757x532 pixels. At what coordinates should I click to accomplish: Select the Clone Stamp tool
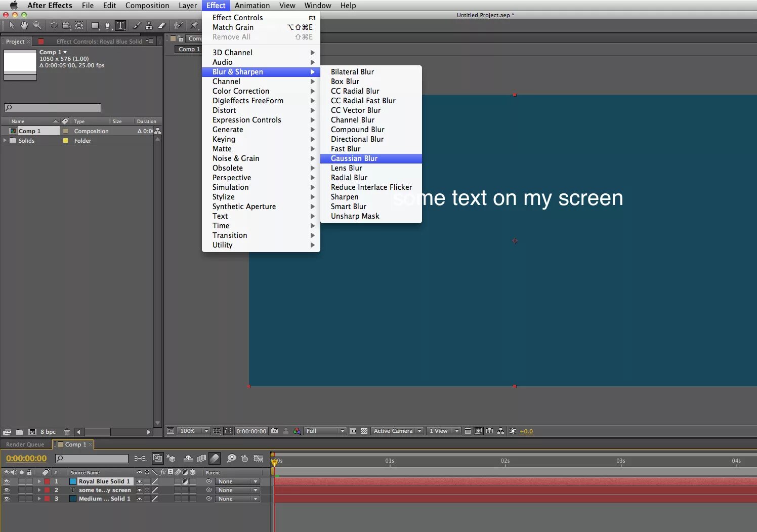149,25
